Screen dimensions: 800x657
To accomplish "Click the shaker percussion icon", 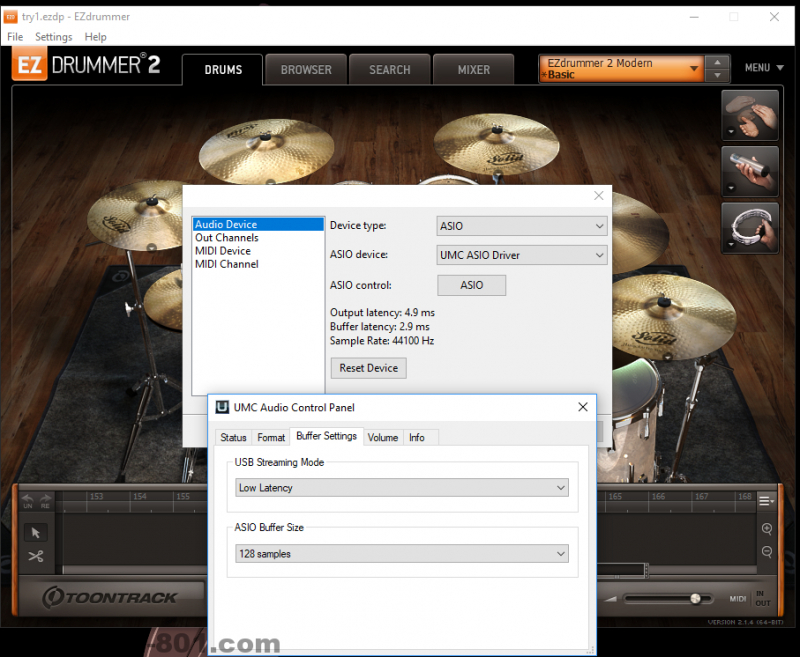I will (x=750, y=170).
